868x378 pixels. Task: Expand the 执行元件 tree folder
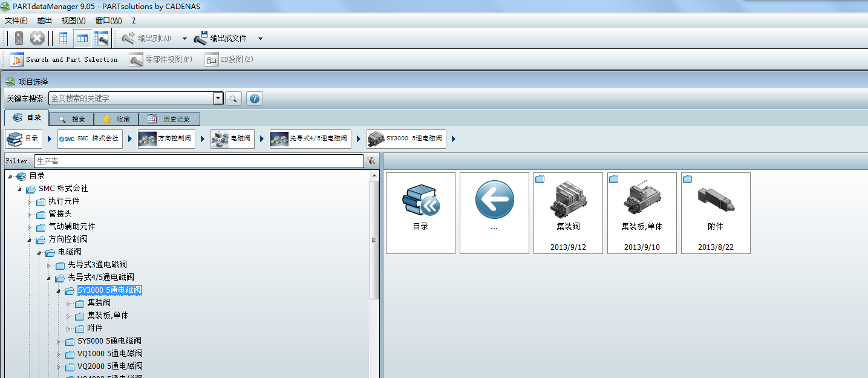click(30, 201)
